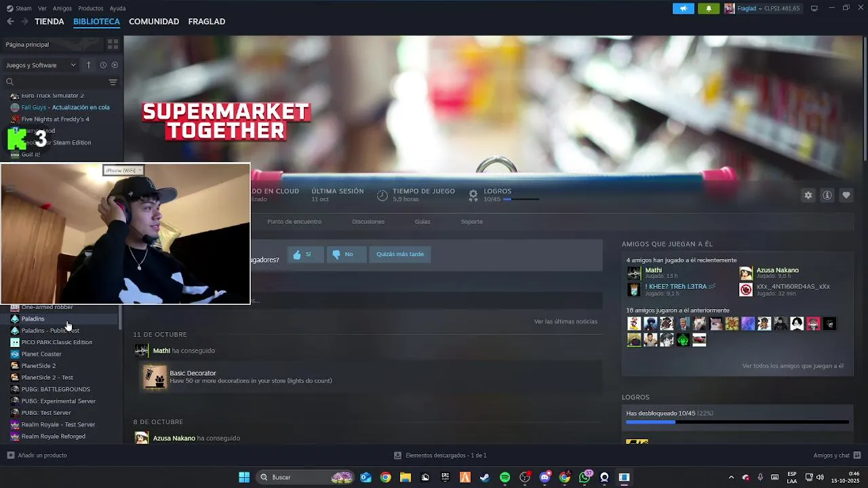Screen dimensions: 868x488
Task: Click the achievements progress bar 10/45
Action: tap(737, 422)
